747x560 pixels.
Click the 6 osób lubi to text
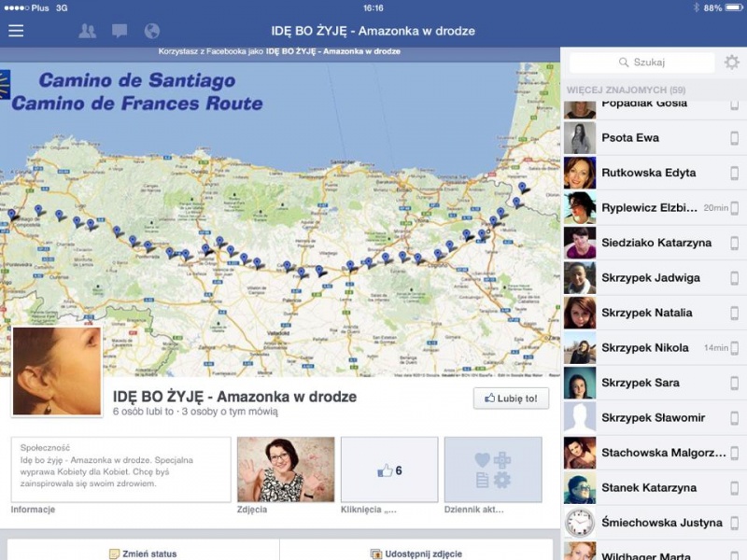click(143, 412)
